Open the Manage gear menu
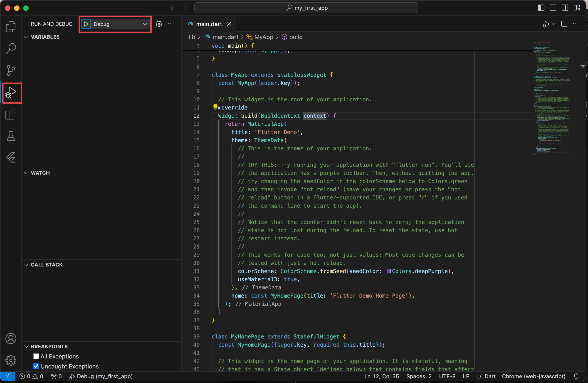 pyautogui.click(x=11, y=360)
